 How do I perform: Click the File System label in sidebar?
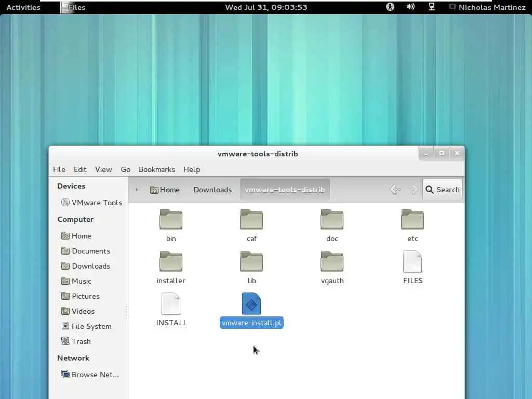[91, 326]
